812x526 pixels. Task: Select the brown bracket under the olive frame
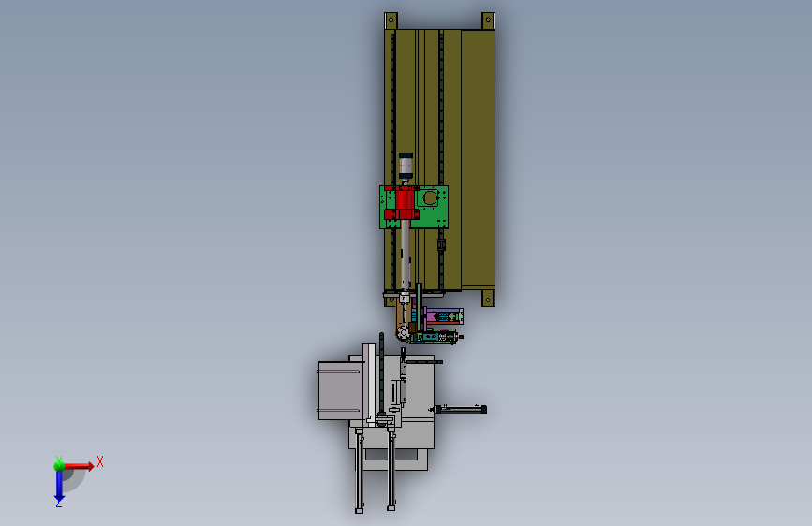[x=403, y=319]
